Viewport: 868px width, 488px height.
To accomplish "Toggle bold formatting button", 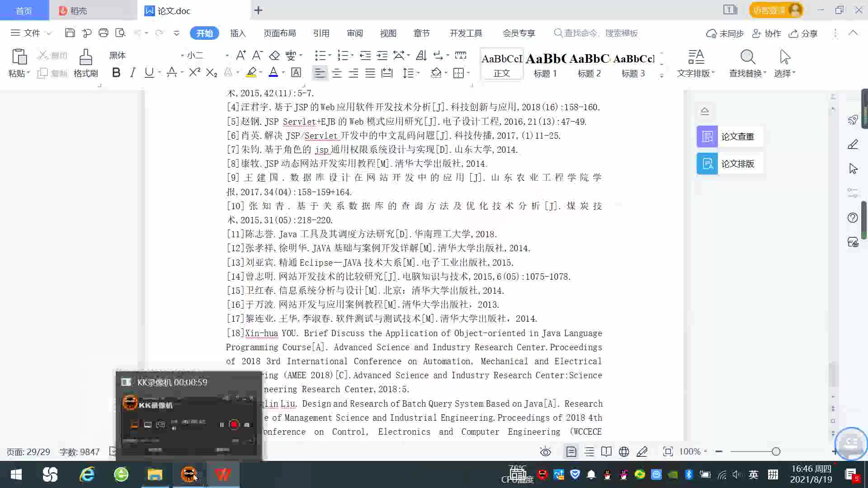I will tap(116, 73).
